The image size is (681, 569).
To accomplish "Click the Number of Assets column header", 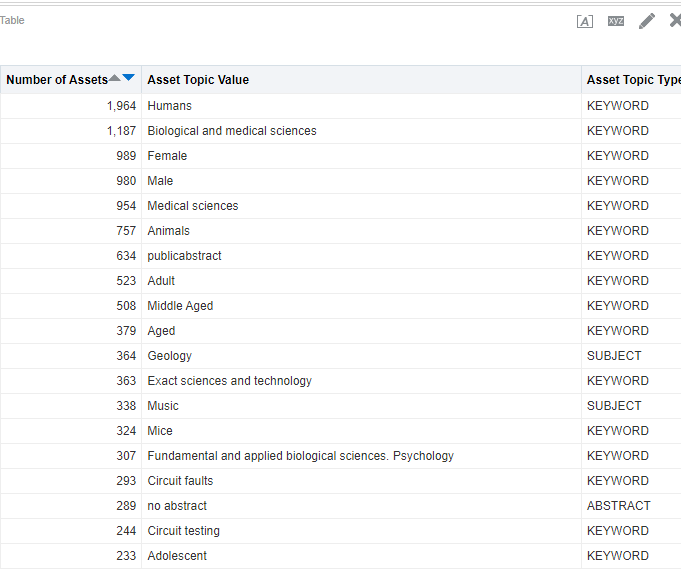I will (x=57, y=80).
